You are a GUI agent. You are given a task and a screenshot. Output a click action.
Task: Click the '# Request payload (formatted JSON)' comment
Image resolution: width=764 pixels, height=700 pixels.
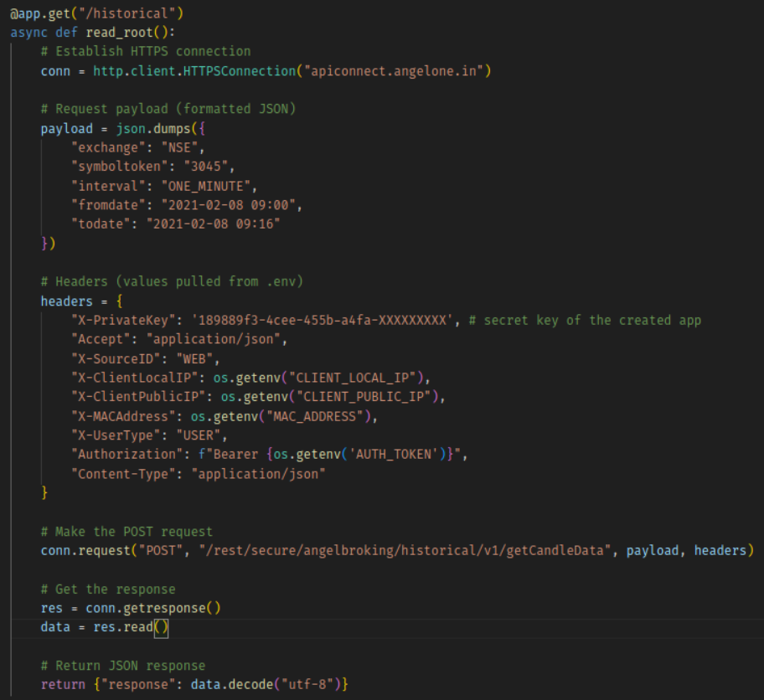pyautogui.click(x=168, y=109)
